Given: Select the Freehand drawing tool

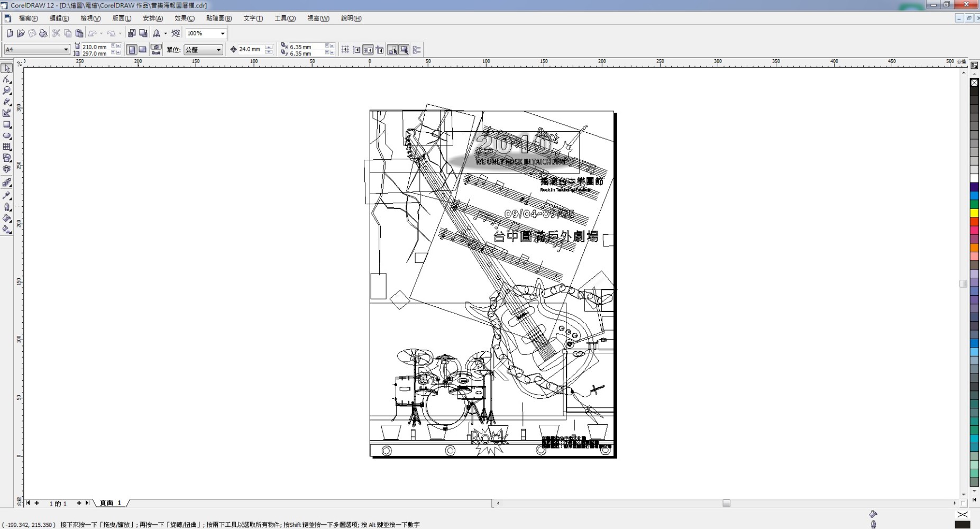Looking at the screenshot, I should pyautogui.click(x=7, y=102).
